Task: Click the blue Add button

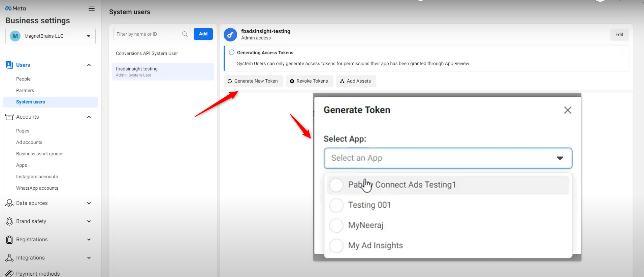Action: pos(203,34)
